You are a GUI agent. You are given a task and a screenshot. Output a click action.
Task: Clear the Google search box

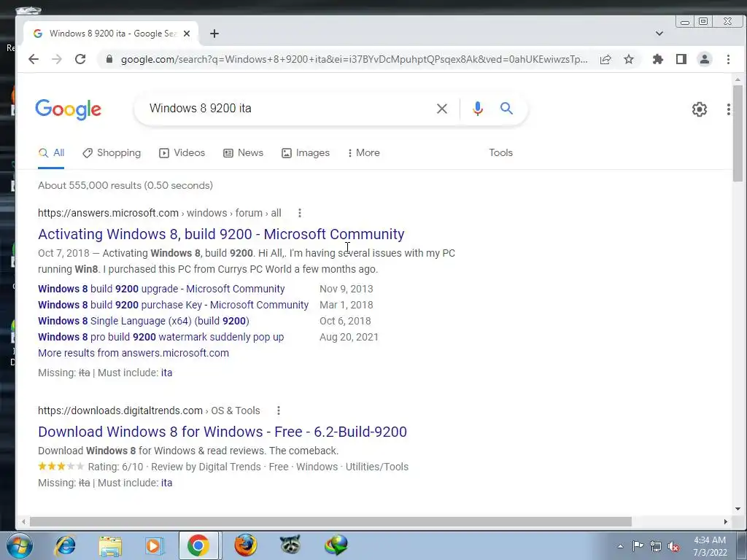pos(442,109)
